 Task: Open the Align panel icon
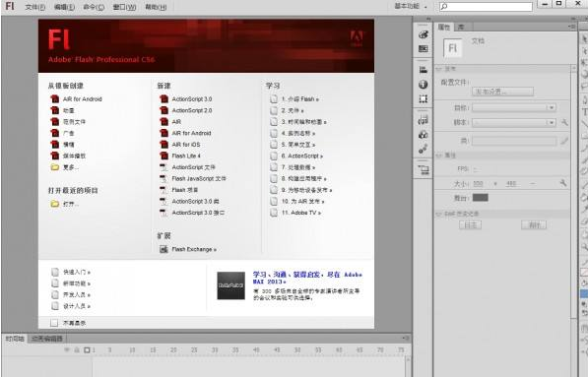[x=423, y=70]
